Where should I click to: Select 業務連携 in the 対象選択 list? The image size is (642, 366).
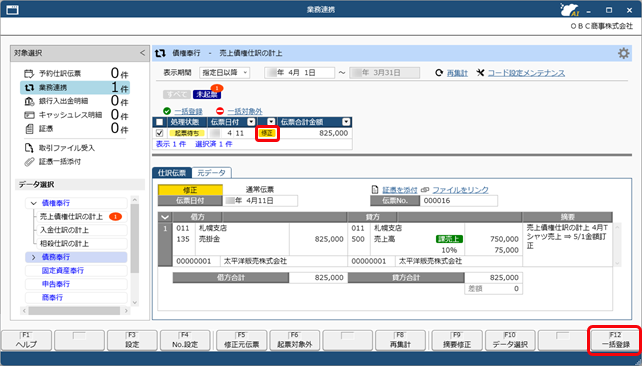pos(75,88)
